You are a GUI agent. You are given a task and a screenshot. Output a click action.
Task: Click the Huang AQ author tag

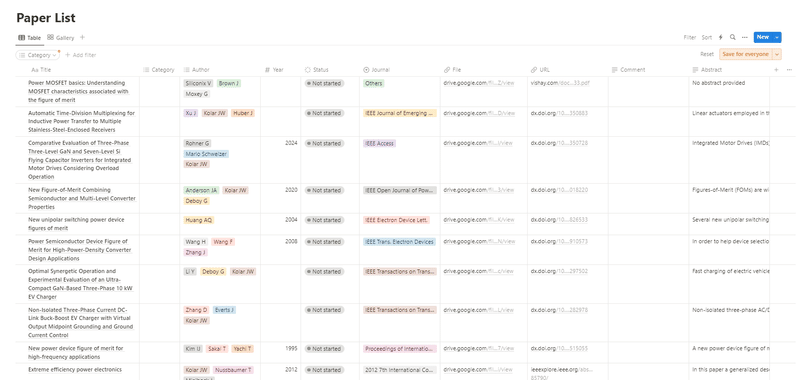pyautogui.click(x=198, y=220)
